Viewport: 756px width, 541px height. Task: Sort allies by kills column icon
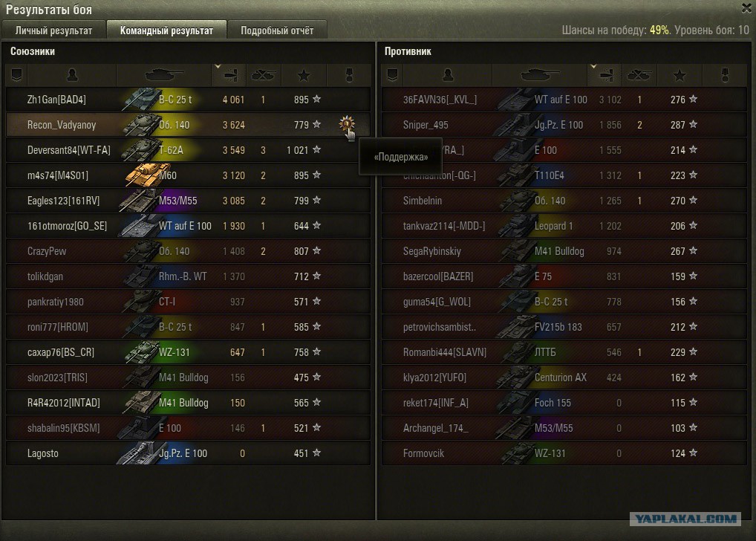(x=263, y=75)
